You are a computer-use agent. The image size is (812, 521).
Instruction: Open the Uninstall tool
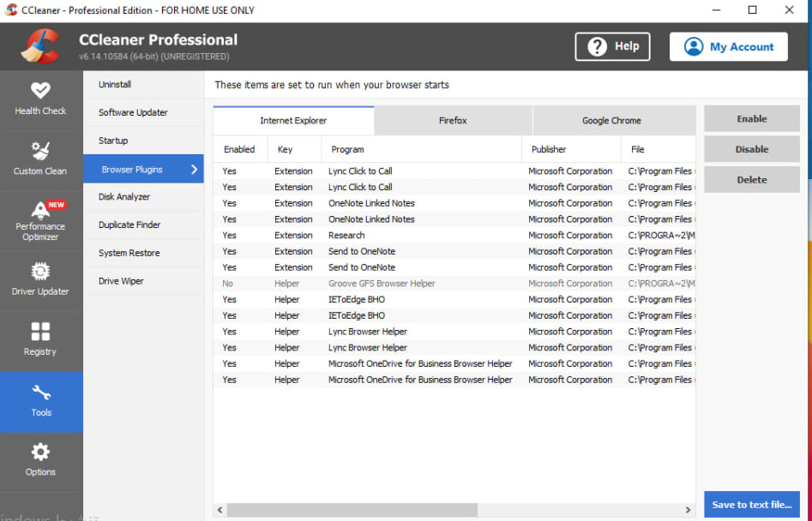coord(143,84)
